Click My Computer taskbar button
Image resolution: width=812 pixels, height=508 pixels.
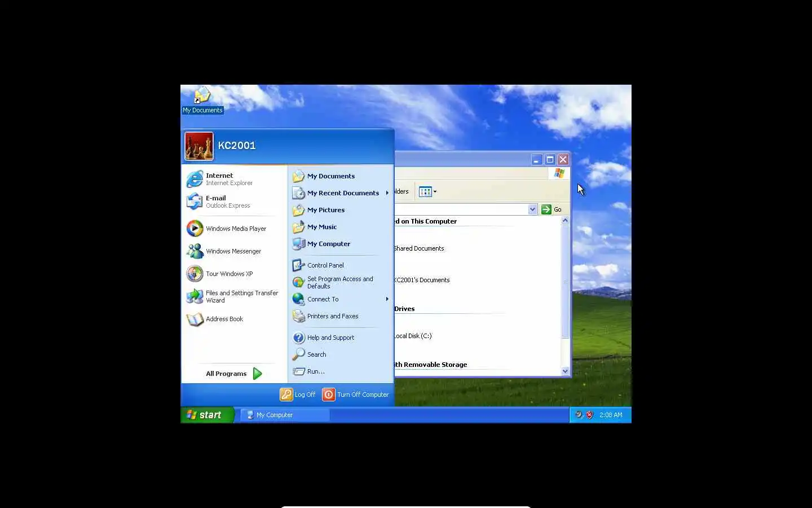[x=285, y=415]
